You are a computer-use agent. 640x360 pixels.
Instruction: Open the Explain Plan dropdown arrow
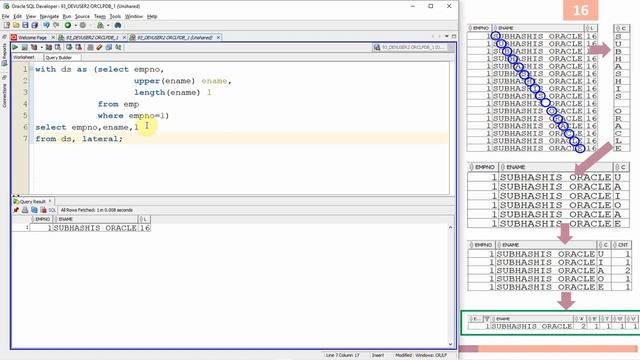(41, 47)
